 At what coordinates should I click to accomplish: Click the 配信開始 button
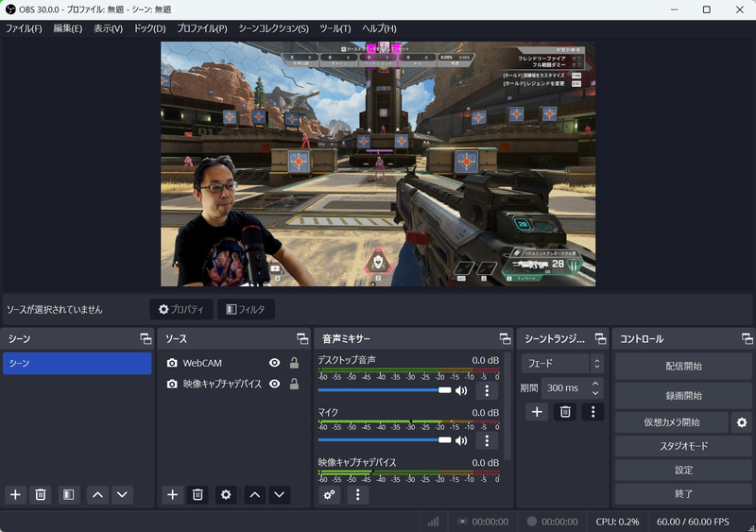pos(683,366)
